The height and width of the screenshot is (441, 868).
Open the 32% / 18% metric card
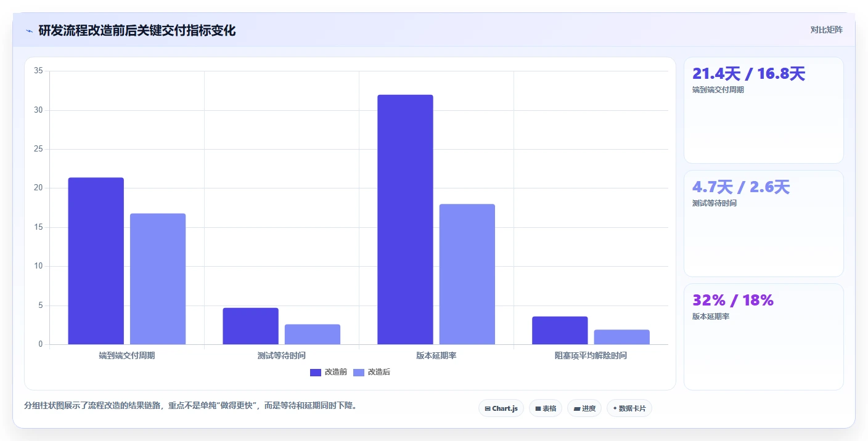(764, 337)
